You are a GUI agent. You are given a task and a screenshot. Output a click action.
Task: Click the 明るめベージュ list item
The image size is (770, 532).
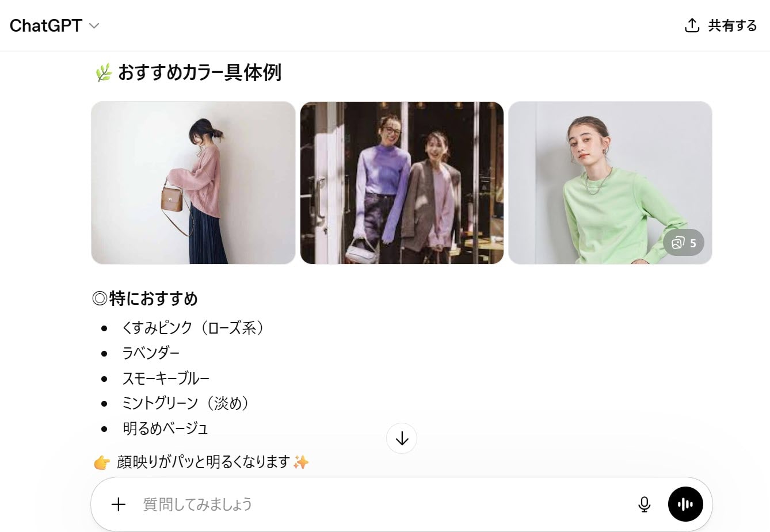click(165, 428)
